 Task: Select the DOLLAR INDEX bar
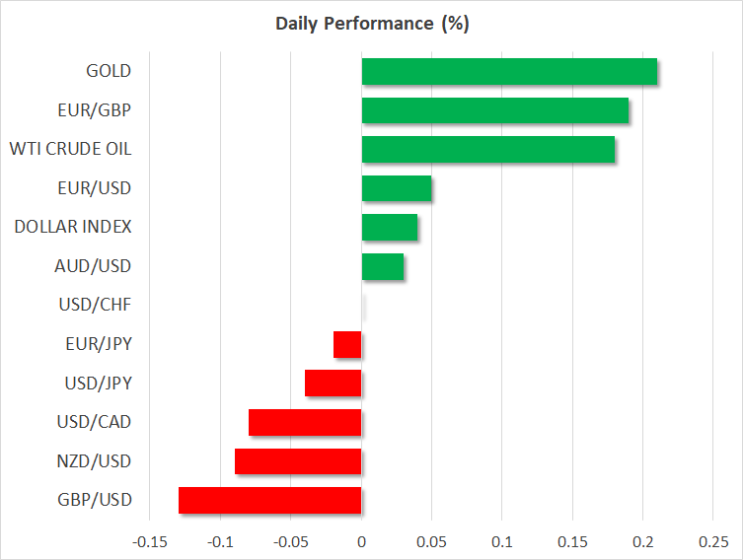pos(390,228)
